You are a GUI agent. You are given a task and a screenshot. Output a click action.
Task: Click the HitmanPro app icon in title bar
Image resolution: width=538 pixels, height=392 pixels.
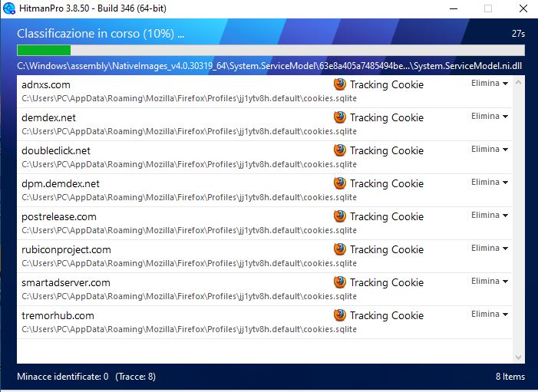8,8
